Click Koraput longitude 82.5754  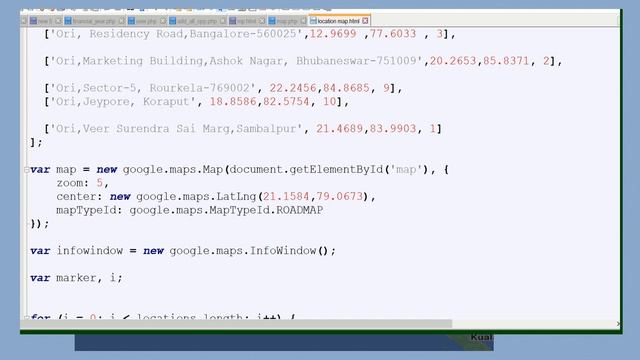(286, 101)
